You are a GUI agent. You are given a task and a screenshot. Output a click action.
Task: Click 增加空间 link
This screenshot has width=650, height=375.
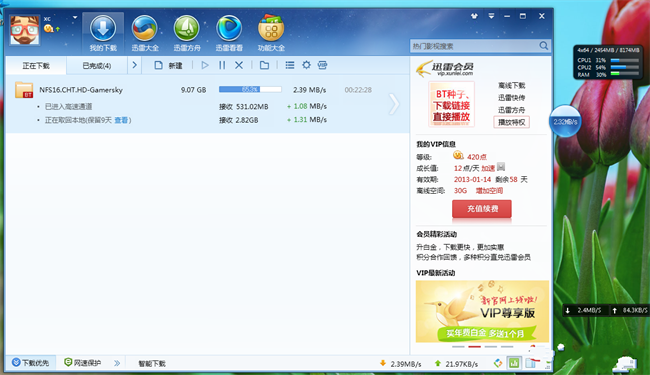pos(489,191)
